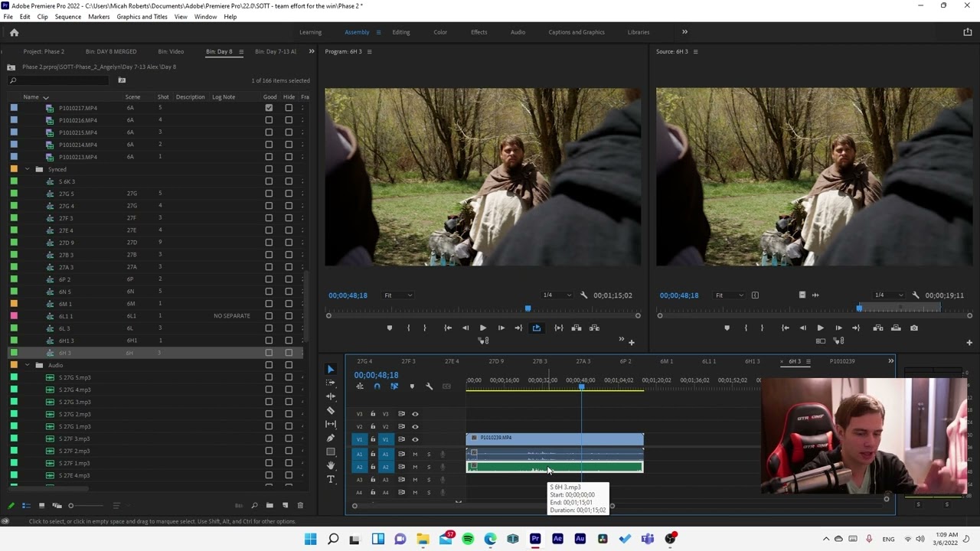Select the Hand tool
The height and width of the screenshot is (551, 980).
[x=331, y=465]
